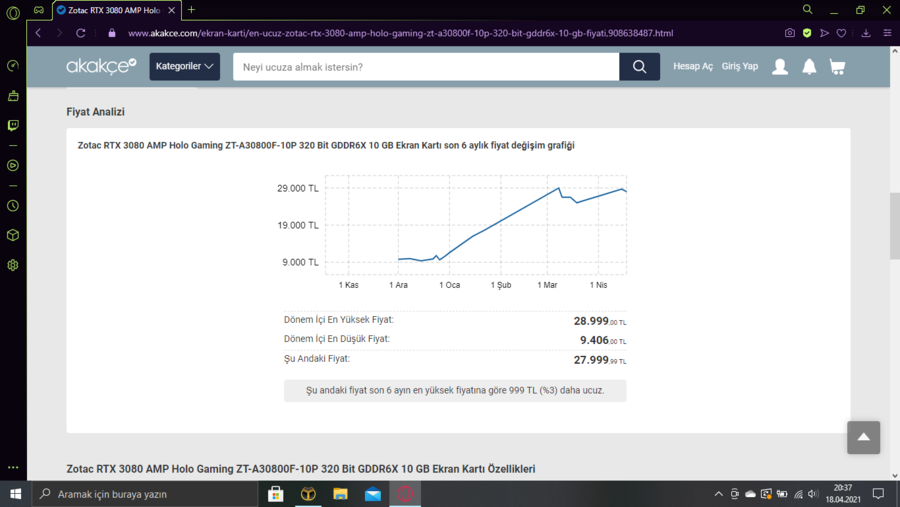Screen dimensions: 900x507
Task: Click the Özellikleri section heading
Action: click(x=301, y=469)
